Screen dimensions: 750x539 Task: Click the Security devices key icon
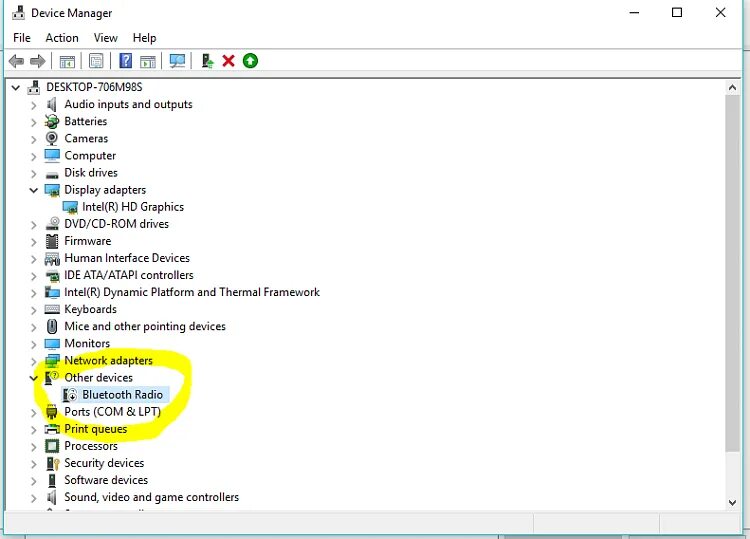pyautogui.click(x=52, y=463)
